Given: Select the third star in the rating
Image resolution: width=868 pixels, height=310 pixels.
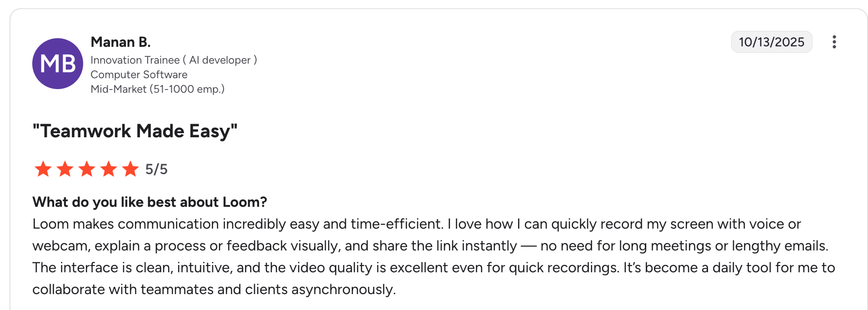Looking at the screenshot, I should coord(86,169).
